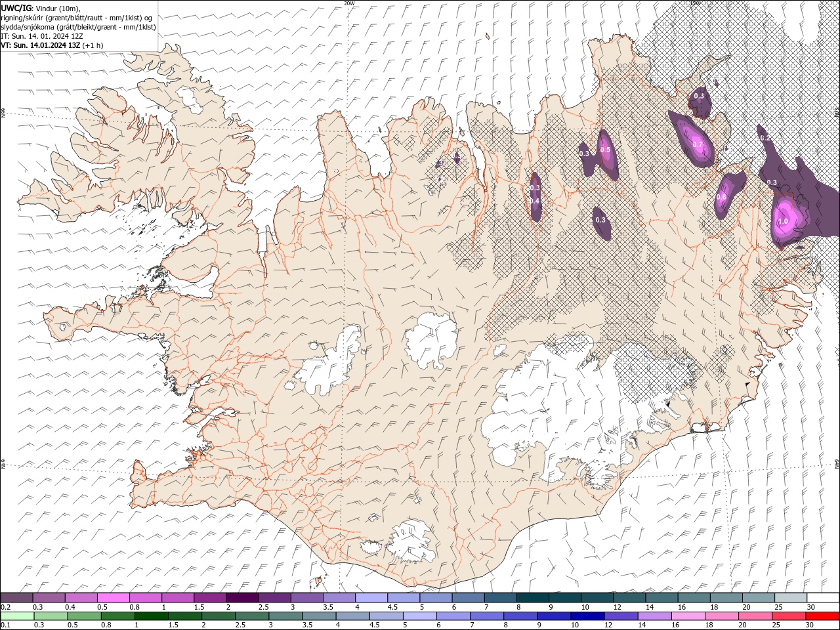Select upper scale dark teal swatch 8–9
This screenshot has width=840, height=630.
point(533,598)
